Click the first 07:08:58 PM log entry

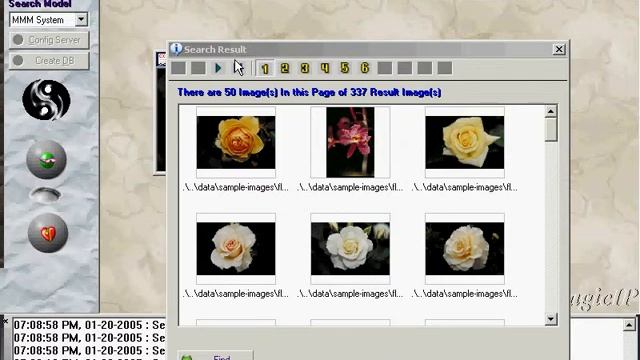pyautogui.click(x=89, y=325)
